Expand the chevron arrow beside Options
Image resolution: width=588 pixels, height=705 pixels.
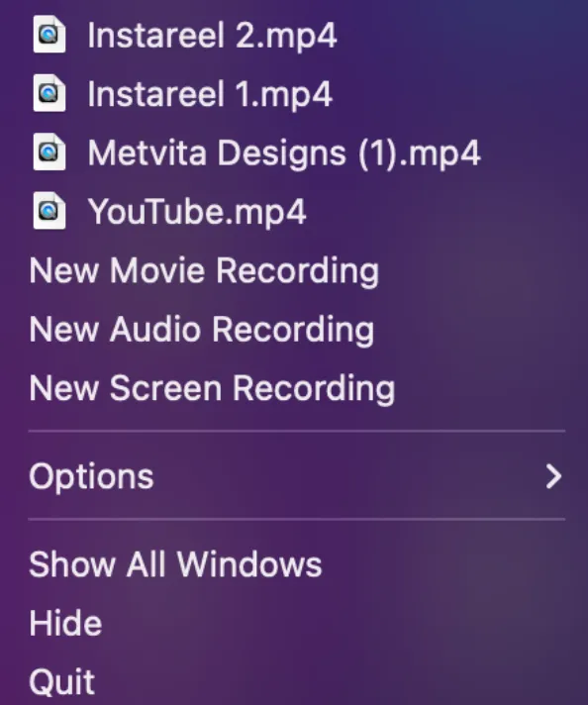pyautogui.click(x=553, y=476)
